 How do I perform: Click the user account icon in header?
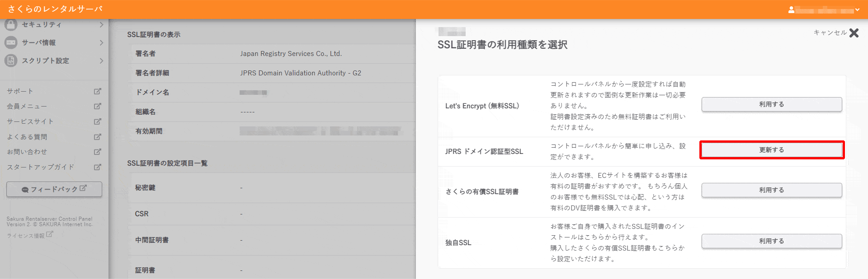pyautogui.click(x=791, y=9)
